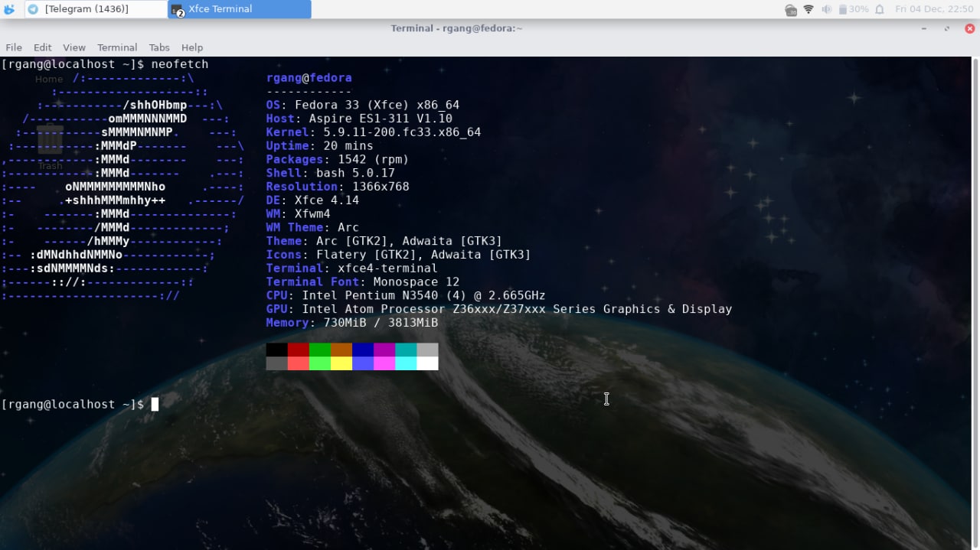This screenshot has height=550, width=980.
Task: Click the dark blue color block
Action: 363,350
